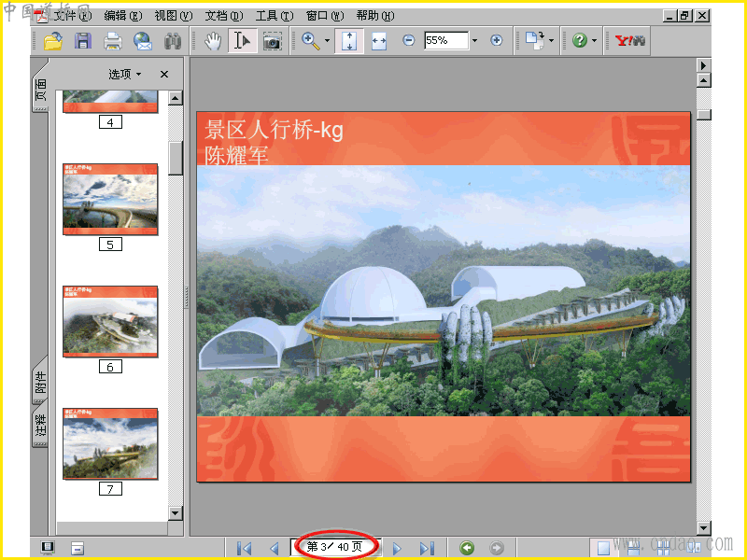Image resolution: width=747 pixels, height=560 pixels.
Task: Click the Fit Width icon
Action: [379, 41]
